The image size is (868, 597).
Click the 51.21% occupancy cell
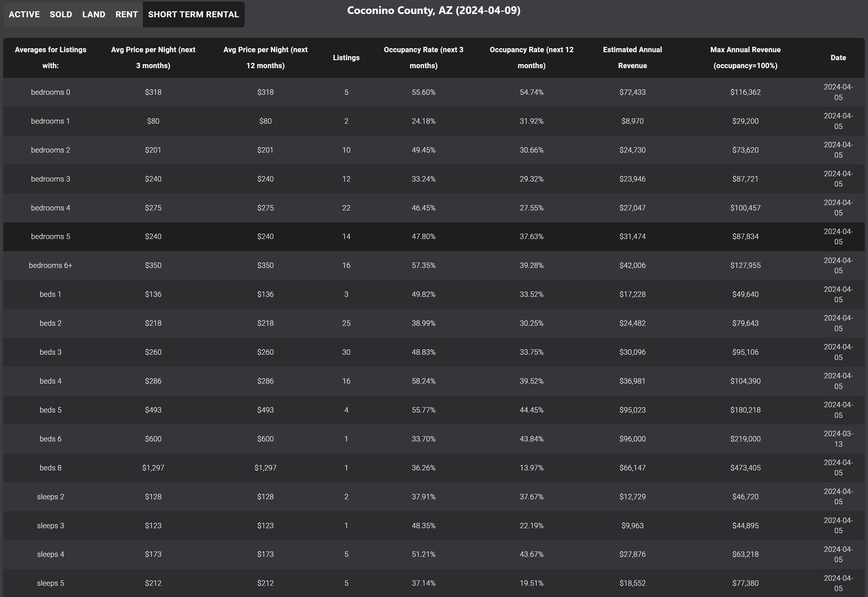(x=423, y=554)
